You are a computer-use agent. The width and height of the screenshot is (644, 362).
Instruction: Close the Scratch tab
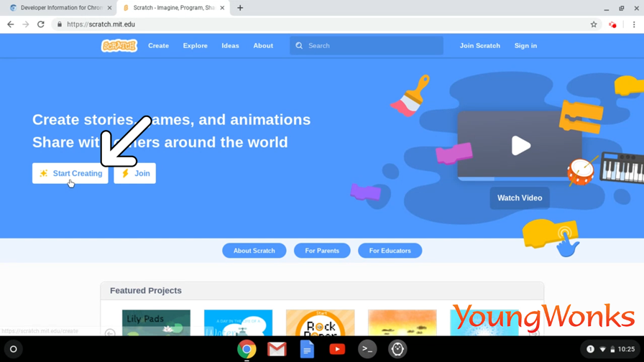click(222, 8)
